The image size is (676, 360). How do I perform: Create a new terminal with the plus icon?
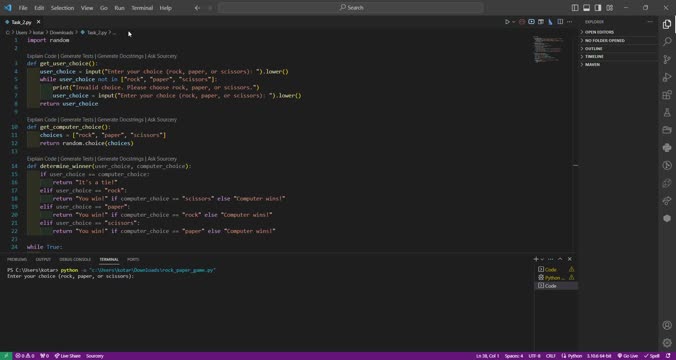coord(535,259)
